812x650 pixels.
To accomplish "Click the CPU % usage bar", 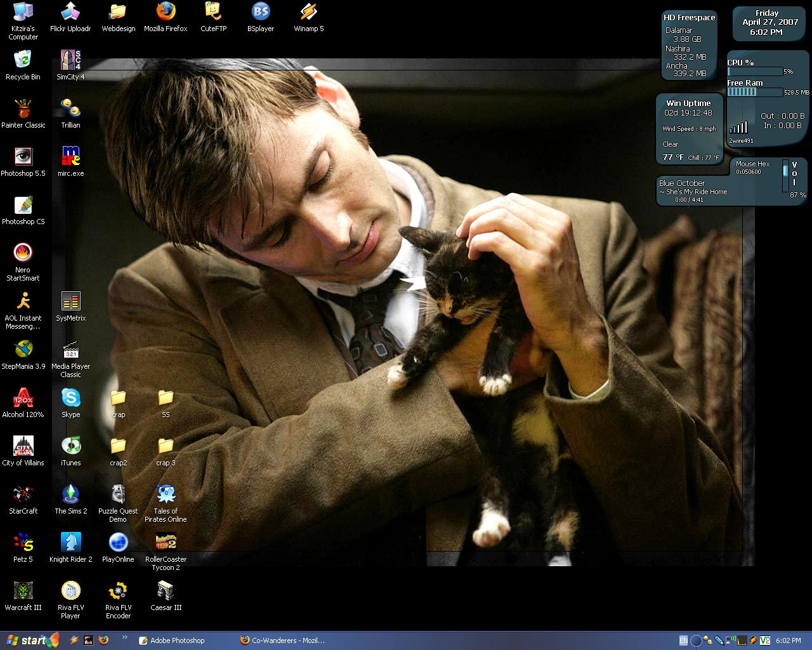I will [x=754, y=72].
